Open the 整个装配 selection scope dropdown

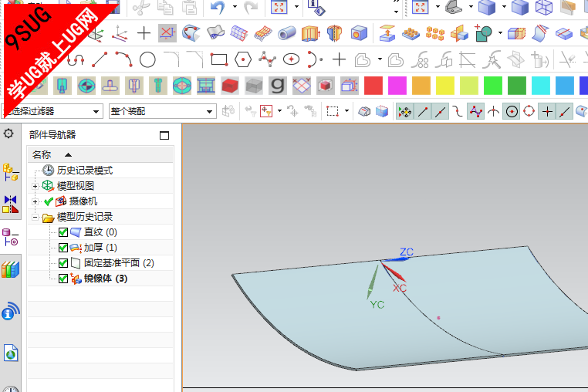162,111
